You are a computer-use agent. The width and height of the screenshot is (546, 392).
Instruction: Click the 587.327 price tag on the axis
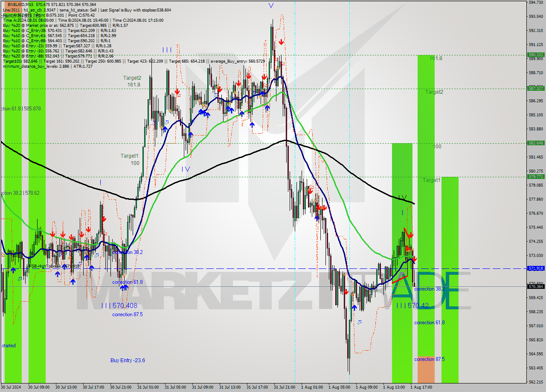pos(536,88)
